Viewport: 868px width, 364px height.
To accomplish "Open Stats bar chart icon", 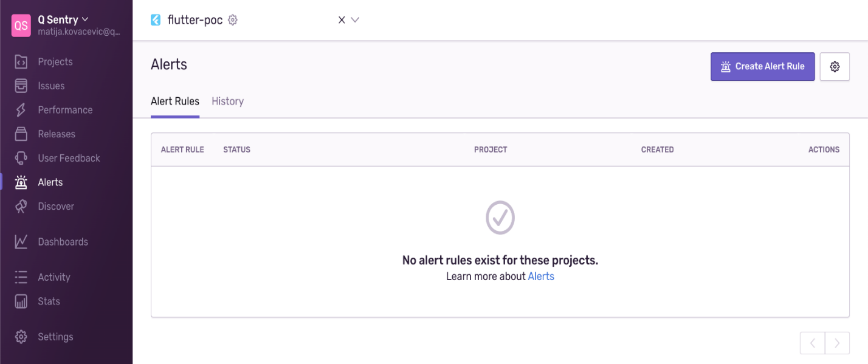I will click(x=21, y=301).
